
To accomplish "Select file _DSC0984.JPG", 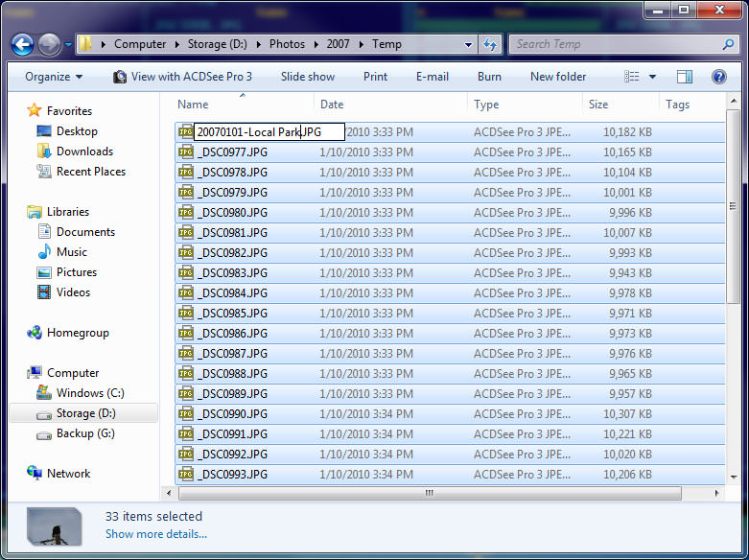I will [x=232, y=292].
